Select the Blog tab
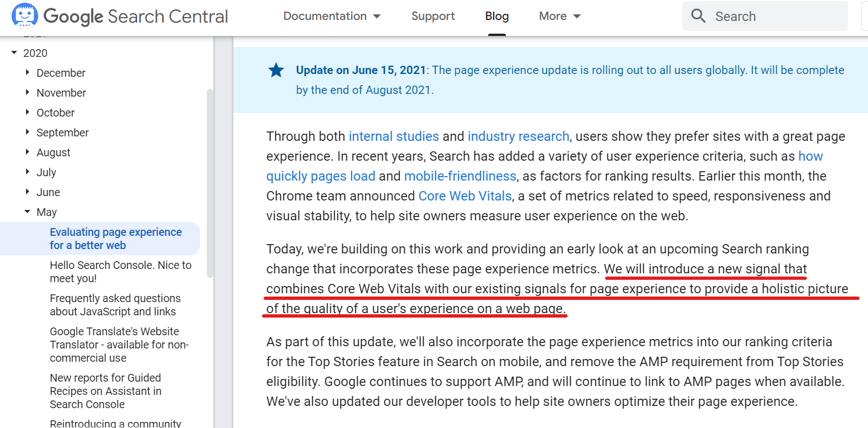The image size is (868, 428). (x=497, y=16)
